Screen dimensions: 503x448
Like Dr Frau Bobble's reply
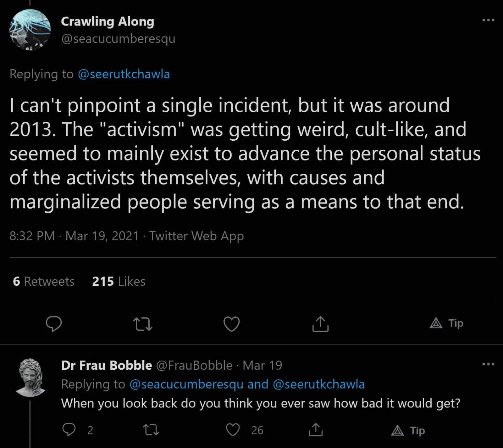click(233, 430)
